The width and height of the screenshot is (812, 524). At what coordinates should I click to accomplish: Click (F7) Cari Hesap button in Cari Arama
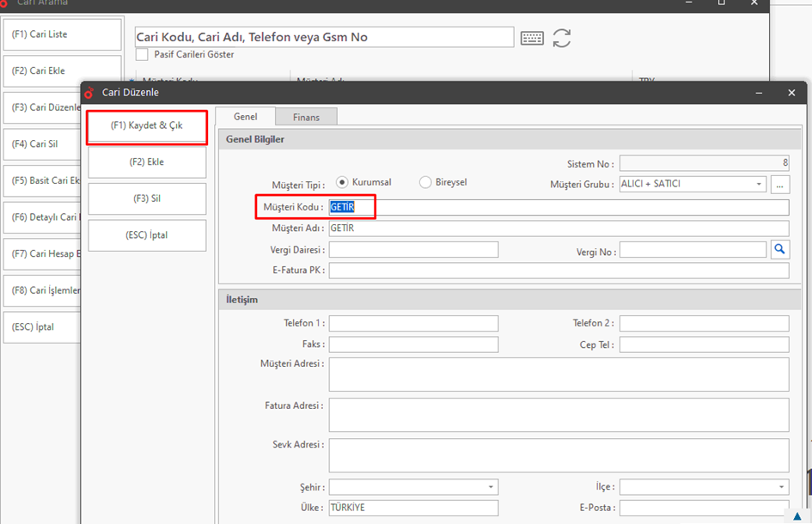42,254
